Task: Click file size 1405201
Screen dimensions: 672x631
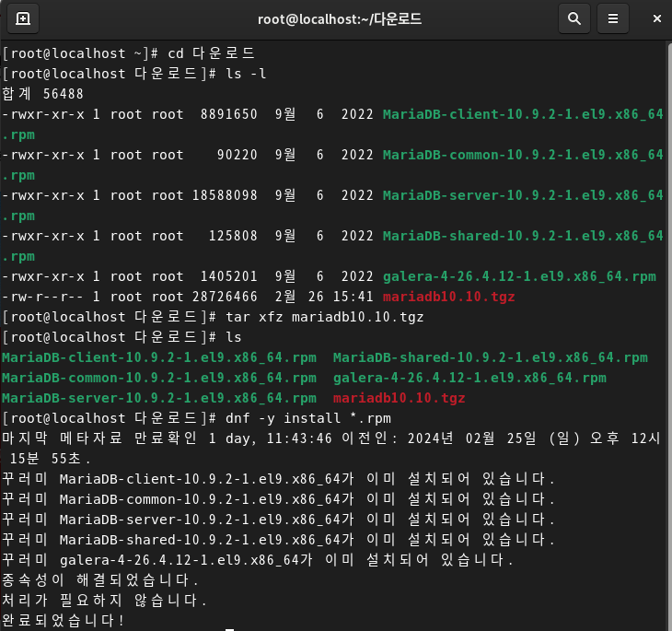Action: [229, 276]
